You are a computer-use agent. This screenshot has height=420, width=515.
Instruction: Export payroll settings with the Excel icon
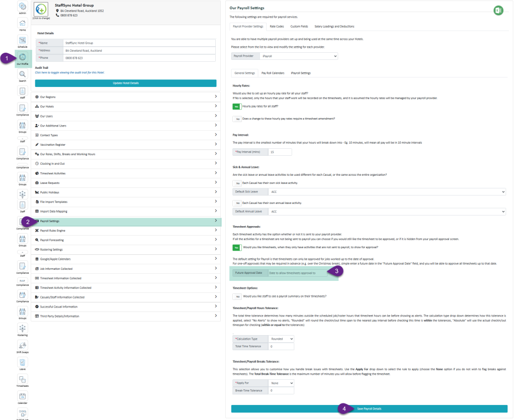(498, 11)
